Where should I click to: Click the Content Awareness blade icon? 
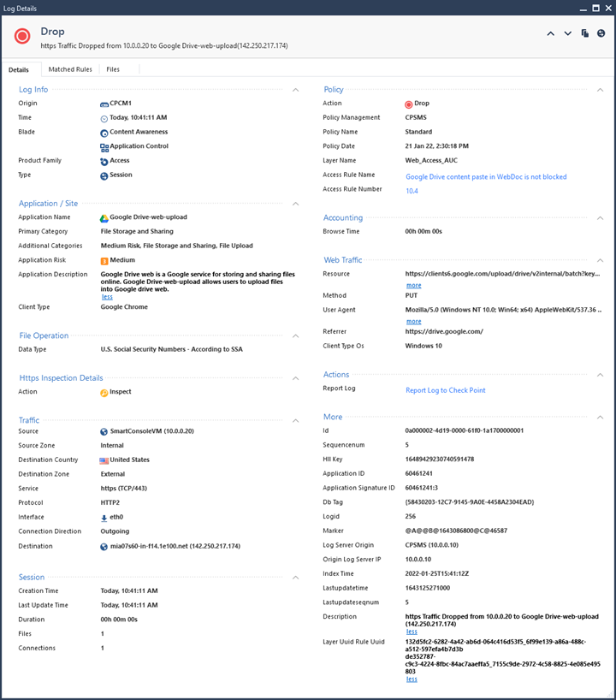[104, 133]
